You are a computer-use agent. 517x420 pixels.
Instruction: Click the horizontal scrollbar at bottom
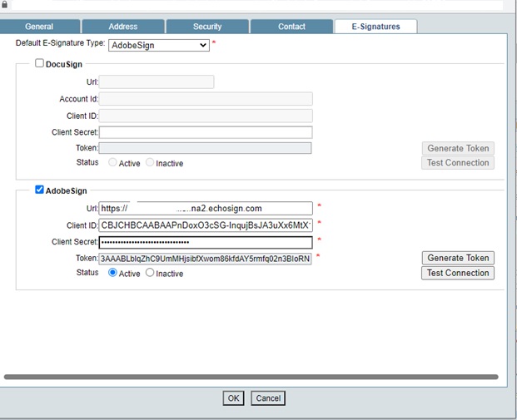tap(251, 377)
